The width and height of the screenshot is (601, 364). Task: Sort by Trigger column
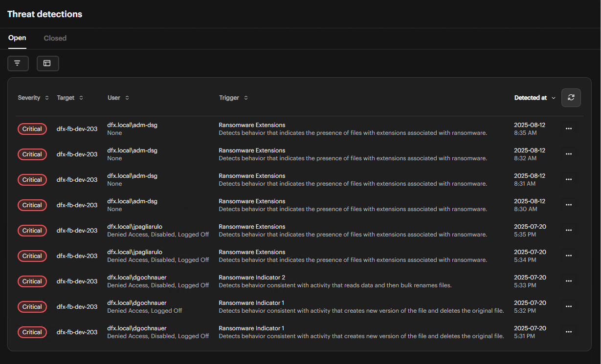233,98
